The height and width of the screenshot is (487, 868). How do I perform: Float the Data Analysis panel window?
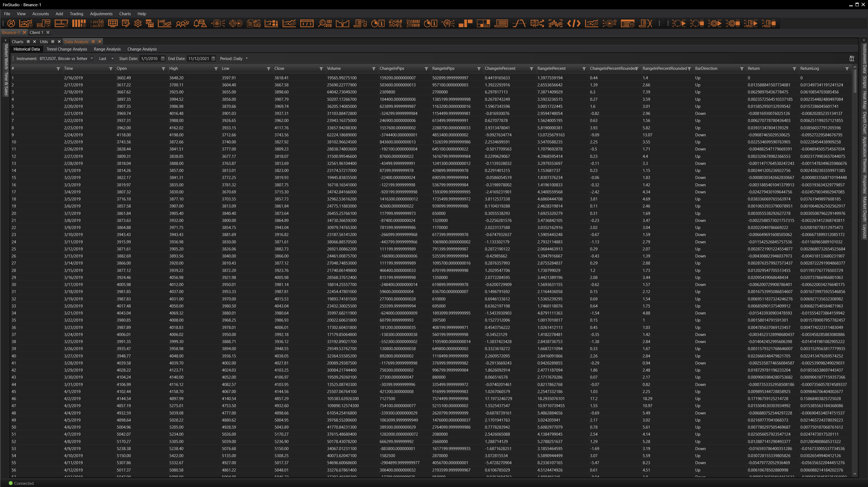click(x=93, y=42)
